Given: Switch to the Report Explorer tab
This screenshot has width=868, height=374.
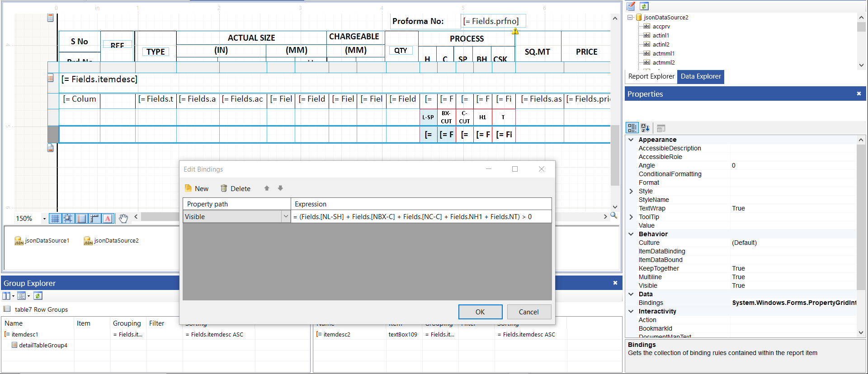Looking at the screenshot, I should 651,76.
